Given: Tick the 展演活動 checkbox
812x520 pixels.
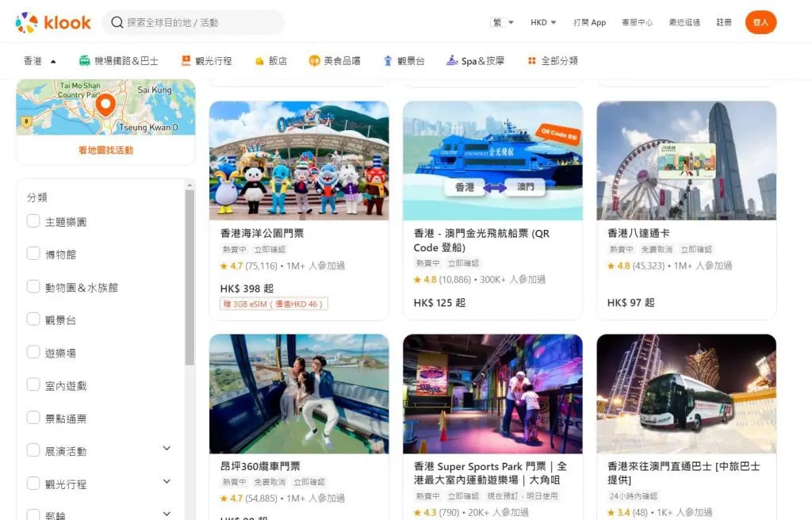Looking at the screenshot, I should click(33, 450).
